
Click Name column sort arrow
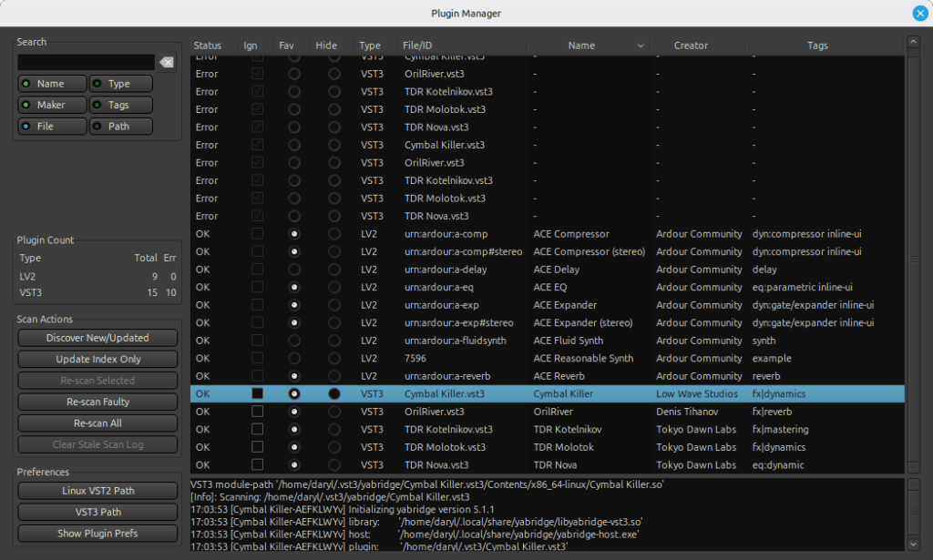click(x=640, y=46)
